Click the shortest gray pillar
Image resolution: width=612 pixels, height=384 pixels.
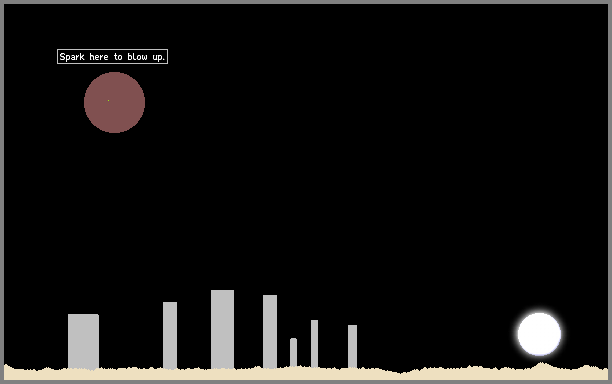pyautogui.click(x=293, y=352)
